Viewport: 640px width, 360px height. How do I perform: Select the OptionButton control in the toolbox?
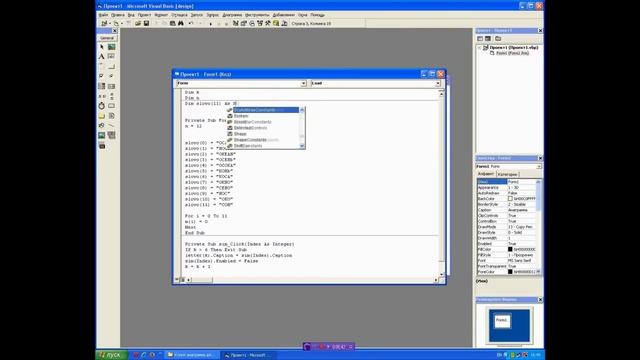coord(111,76)
